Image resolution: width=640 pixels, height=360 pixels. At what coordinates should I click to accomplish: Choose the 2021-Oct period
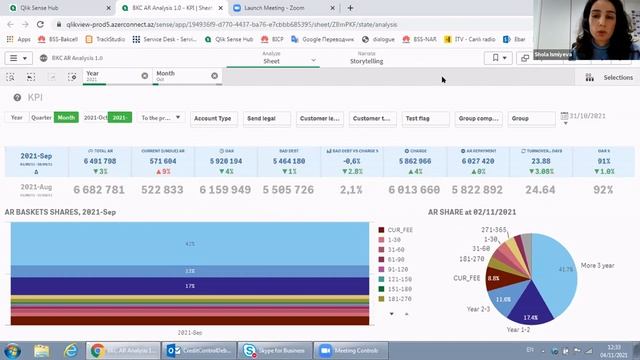pos(96,118)
